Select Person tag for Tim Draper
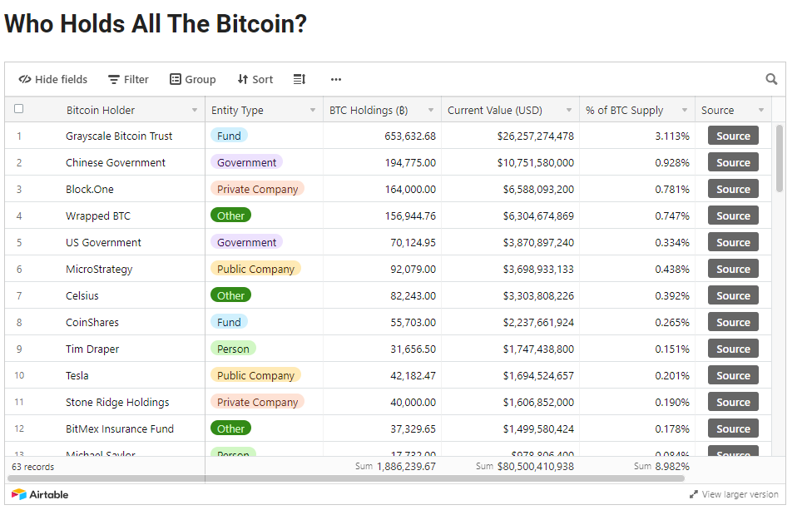 point(233,349)
